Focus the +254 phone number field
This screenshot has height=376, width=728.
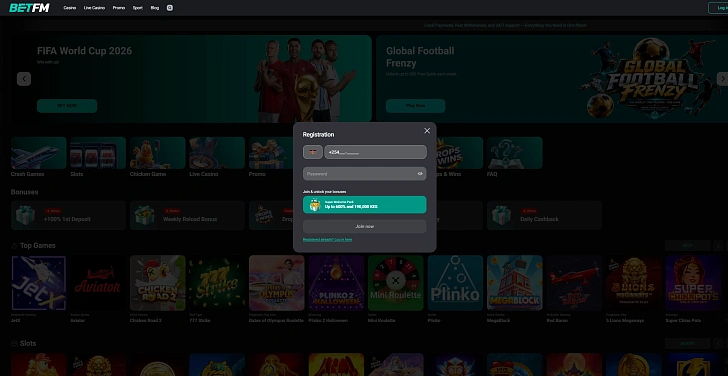coord(375,152)
